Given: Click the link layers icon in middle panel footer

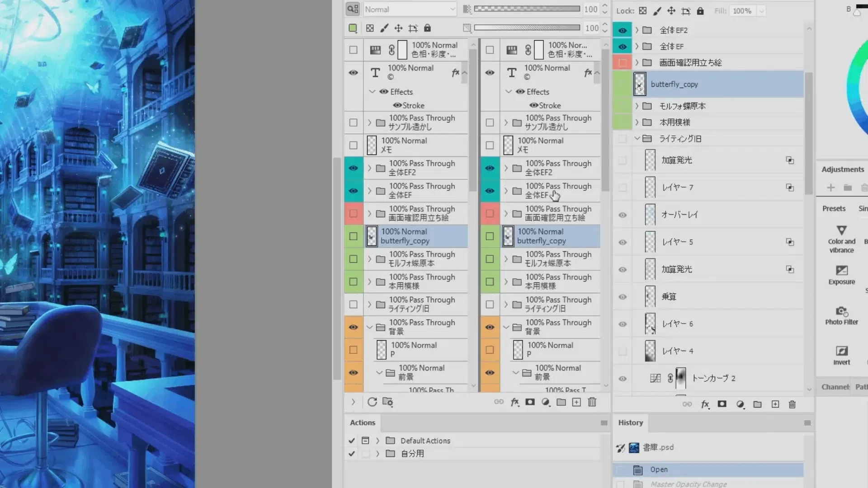Looking at the screenshot, I should click(x=499, y=402).
